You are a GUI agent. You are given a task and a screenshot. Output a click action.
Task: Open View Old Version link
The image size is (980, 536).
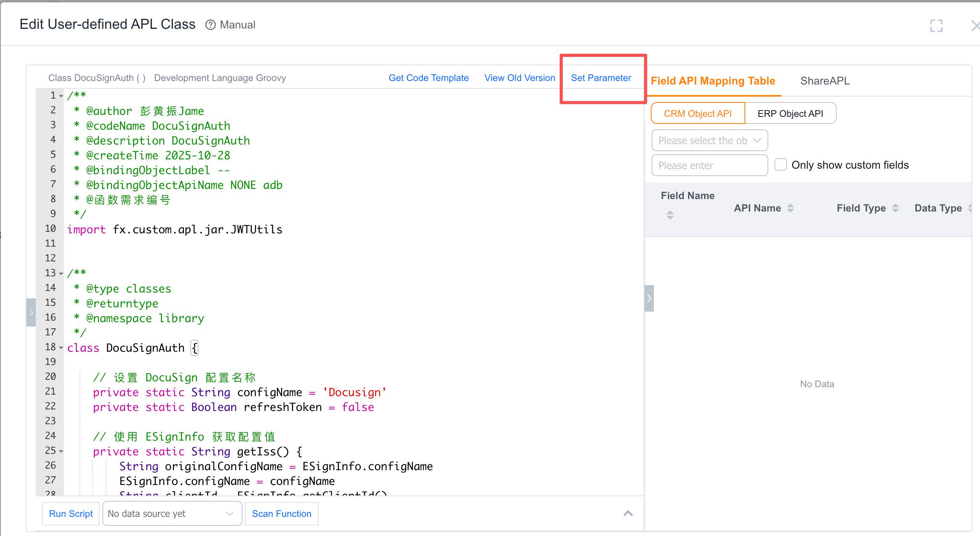pyautogui.click(x=520, y=78)
